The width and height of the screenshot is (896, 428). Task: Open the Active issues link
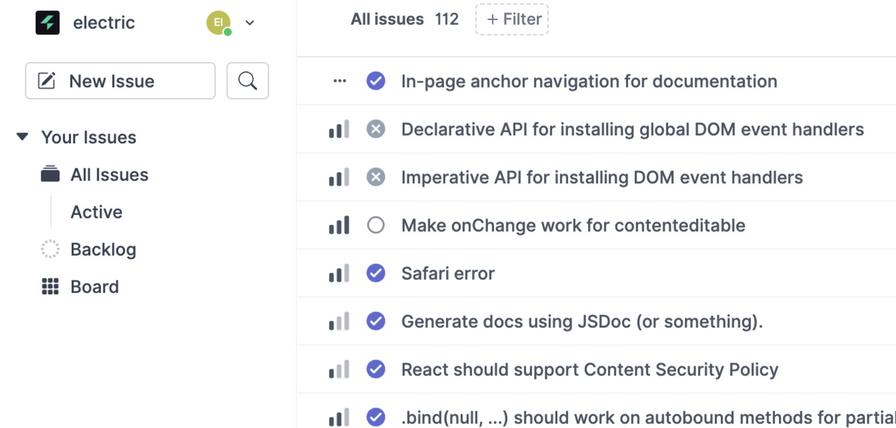point(96,212)
